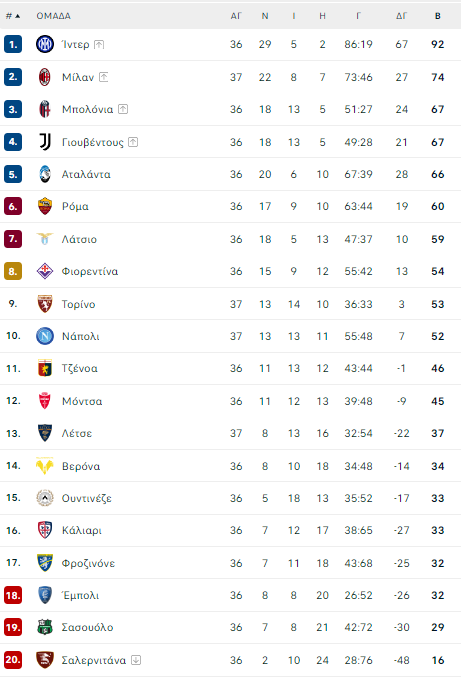Click the AC Milan club crest
461x681 pixels.
(45, 77)
